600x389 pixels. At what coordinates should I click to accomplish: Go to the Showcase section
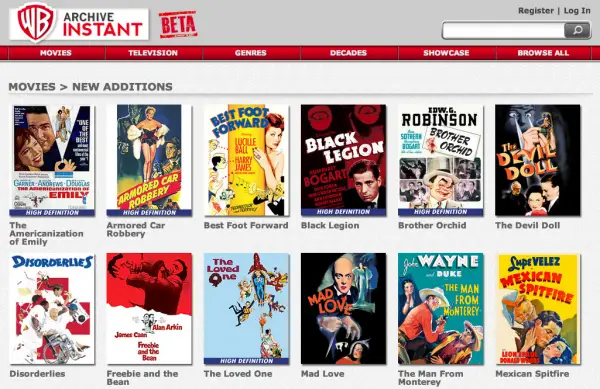446,53
